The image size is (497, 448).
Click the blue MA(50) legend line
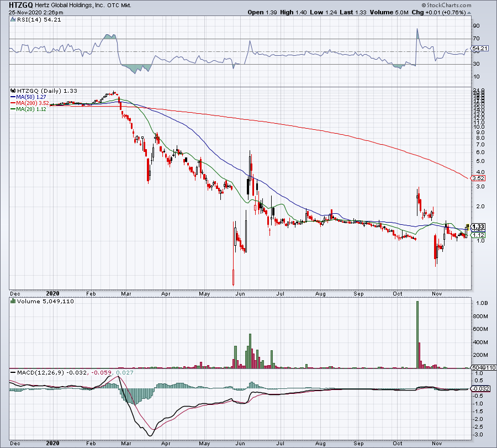[x=13, y=98]
